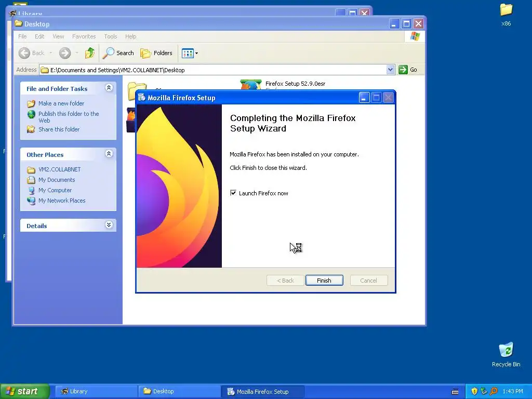Open My Network Places link
This screenshot has width=532, height=399.
click(x=62, y=201)
